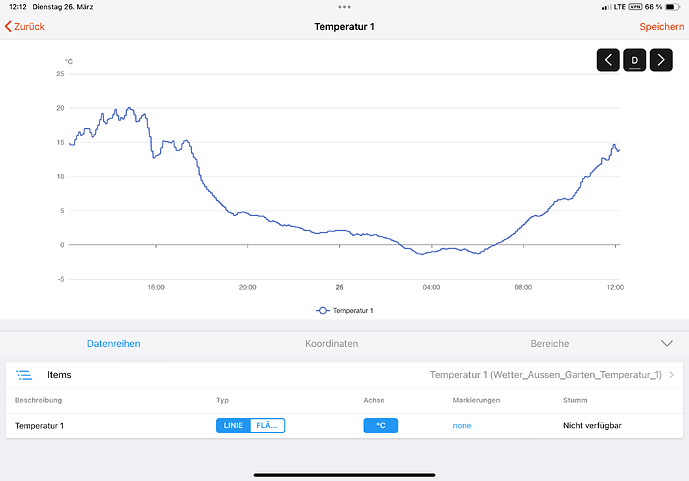Toggle Temperatur 1 legend entry
Viewport: 689px width, 481px height.
coord(345,311)
